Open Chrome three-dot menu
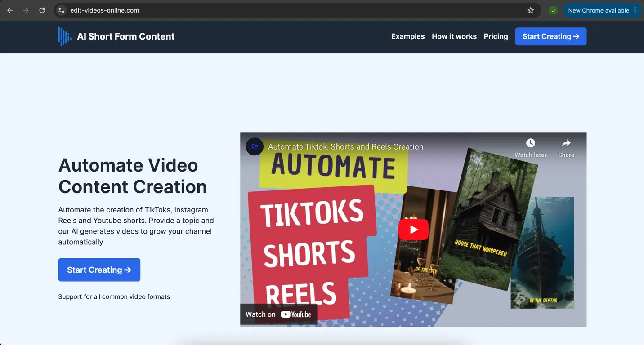Image resolution: width=644 pixels, height=345 pixels. [635, 10]
